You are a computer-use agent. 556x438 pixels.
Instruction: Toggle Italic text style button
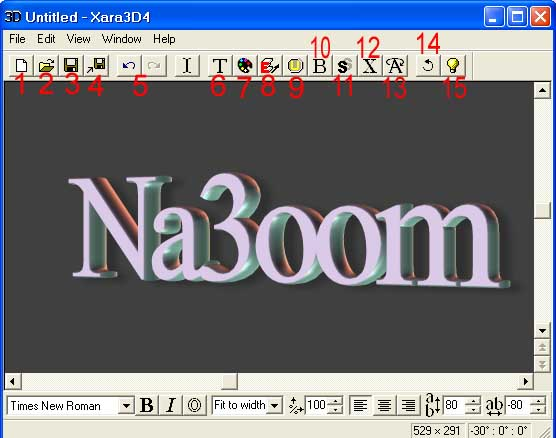(171, 405)
